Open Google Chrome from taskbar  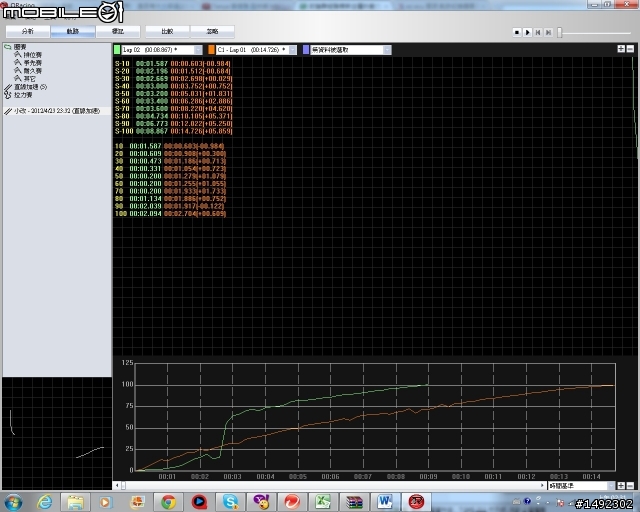click(x=168, y=502)
